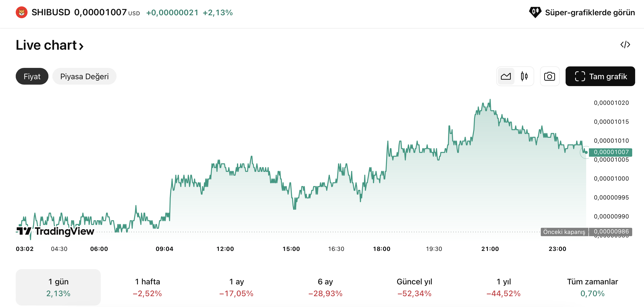Image resolution: width=644 pixels, height=307 pixels.
Task: Select the 1 gün time range
Action: click(x=58, y=287)
